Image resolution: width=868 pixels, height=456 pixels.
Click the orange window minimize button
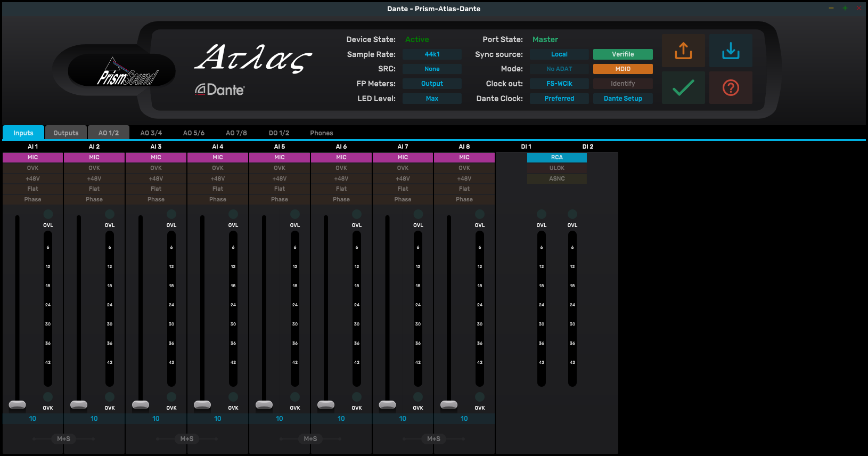click(831, 8)
